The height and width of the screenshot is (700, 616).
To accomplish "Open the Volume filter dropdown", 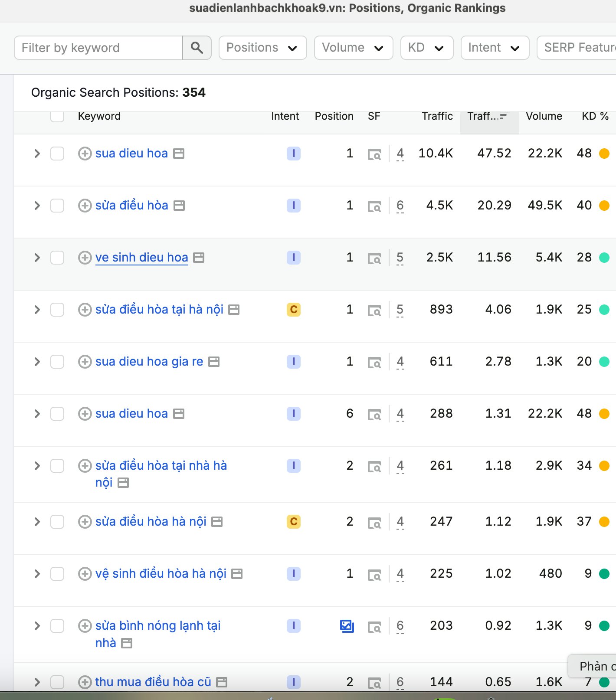I will (x=354, y=48).
